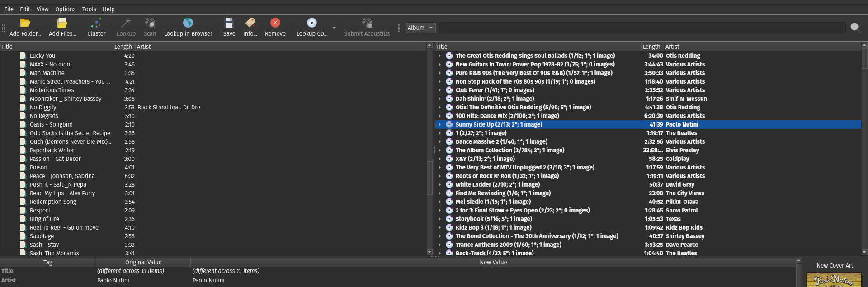Click the Paolo Nutini cover art thumbnail
The height and width of the screenshot is (287, 868).
(x=834, y=280)
